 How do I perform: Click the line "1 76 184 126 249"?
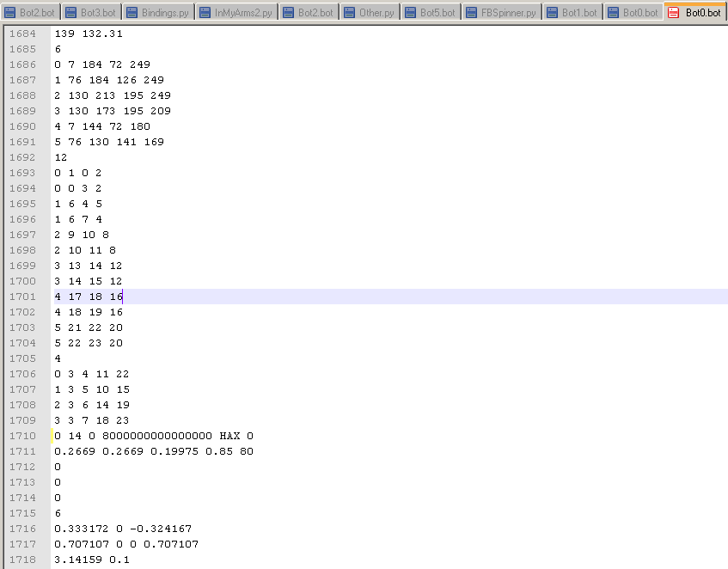[109, 80]
